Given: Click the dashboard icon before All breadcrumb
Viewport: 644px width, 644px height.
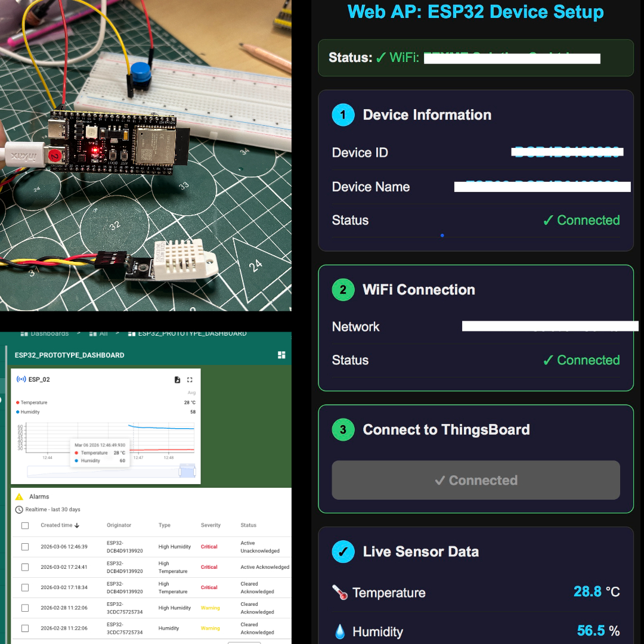Looking at the screenshot, I should pos(93,334).
